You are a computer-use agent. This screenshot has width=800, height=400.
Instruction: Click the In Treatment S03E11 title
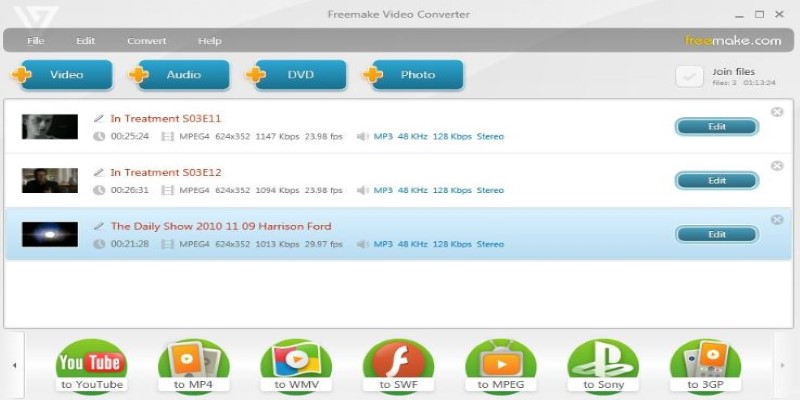tap(166, 118)
